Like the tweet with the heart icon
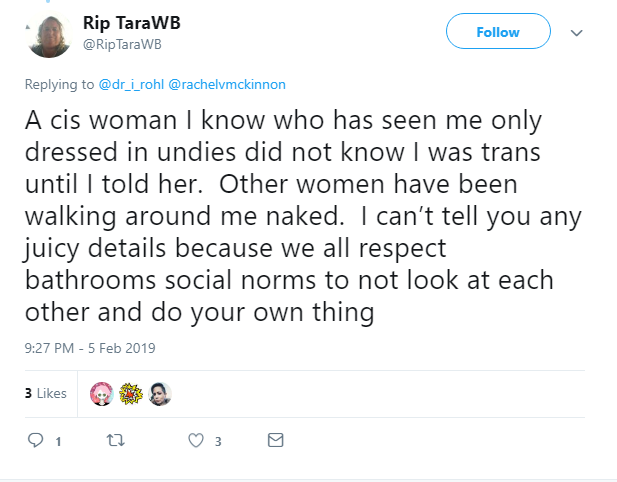The image size is (617, 482). (196, 440)
